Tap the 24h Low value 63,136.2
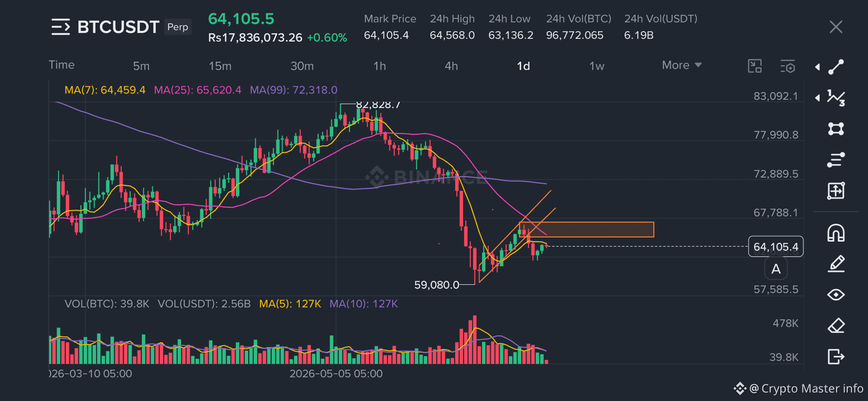This screenshot has height=401, width=868. (511, 35)
